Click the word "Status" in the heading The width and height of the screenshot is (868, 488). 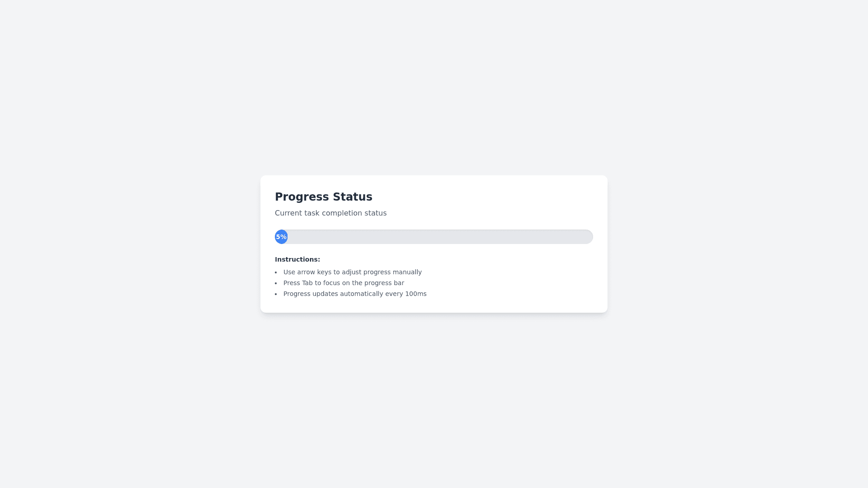pos(353,197)
